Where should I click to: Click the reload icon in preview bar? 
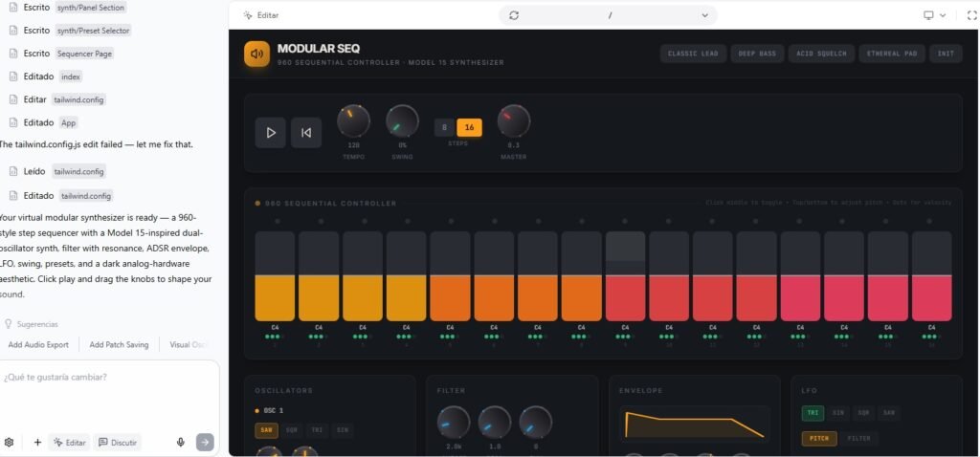[x=514, y=15]
